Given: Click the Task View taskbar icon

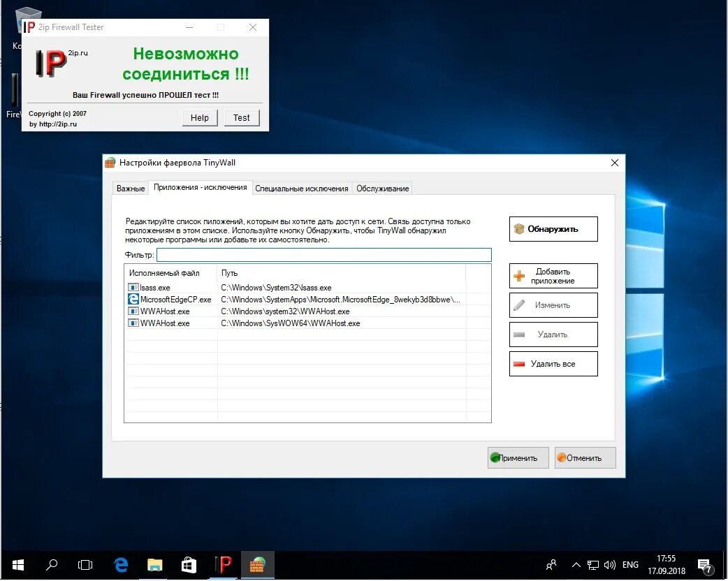Looking at the screenshot, I should (85, 565).
